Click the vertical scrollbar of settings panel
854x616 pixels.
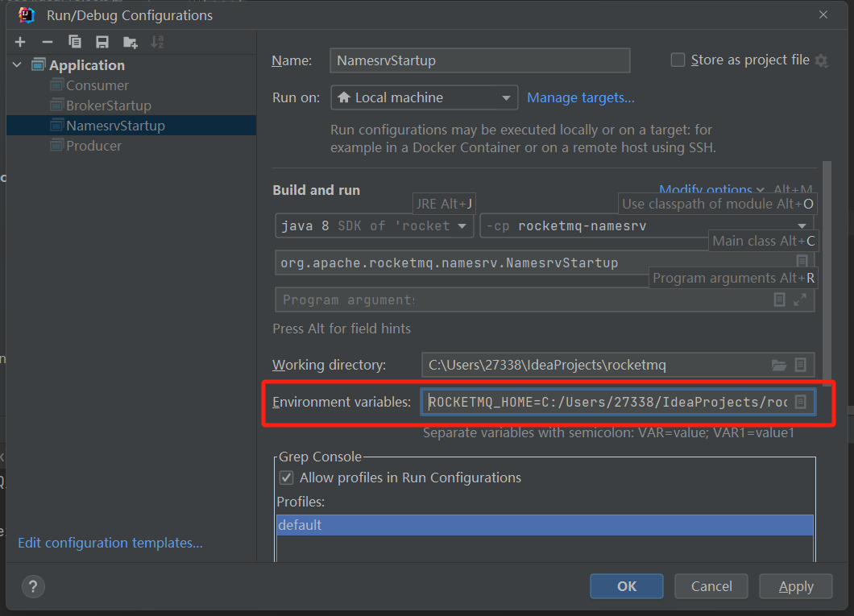pos(827,272)
